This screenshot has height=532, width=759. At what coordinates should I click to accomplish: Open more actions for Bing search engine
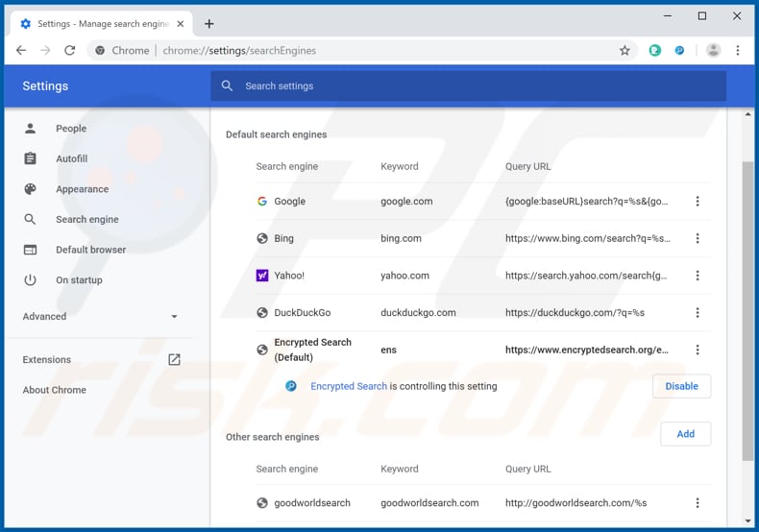698,238
